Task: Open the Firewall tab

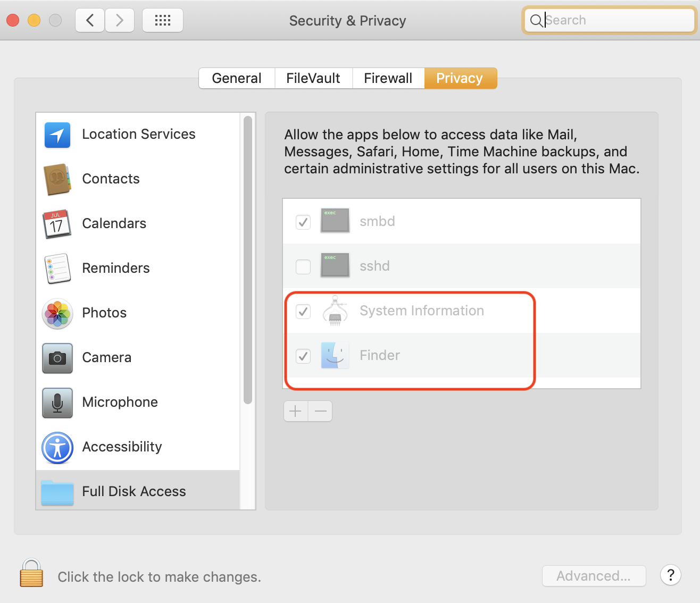Action: (x=388, y=78)
